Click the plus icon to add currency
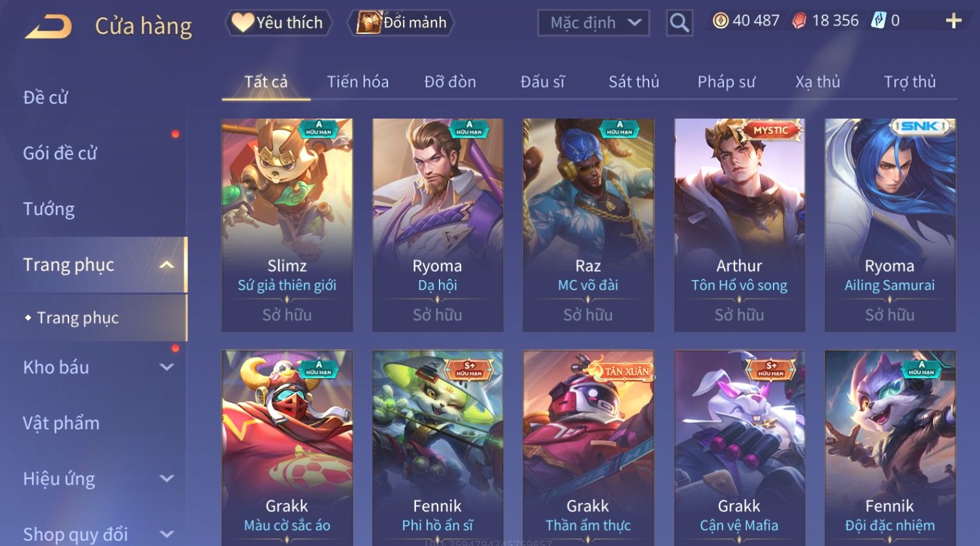This screenshot has width=980, height=546. tap(953, 22)
